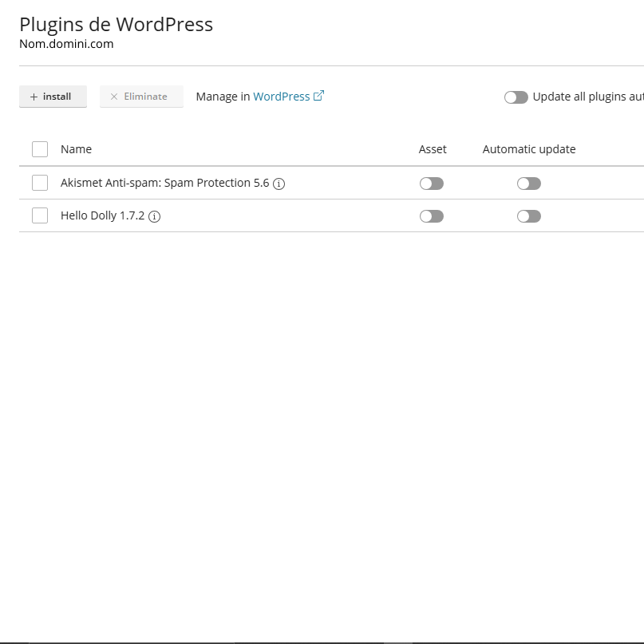644x644 pixels.
Task: Select the Akismet Anti-spam checkbox
Action: pos(40,183)
